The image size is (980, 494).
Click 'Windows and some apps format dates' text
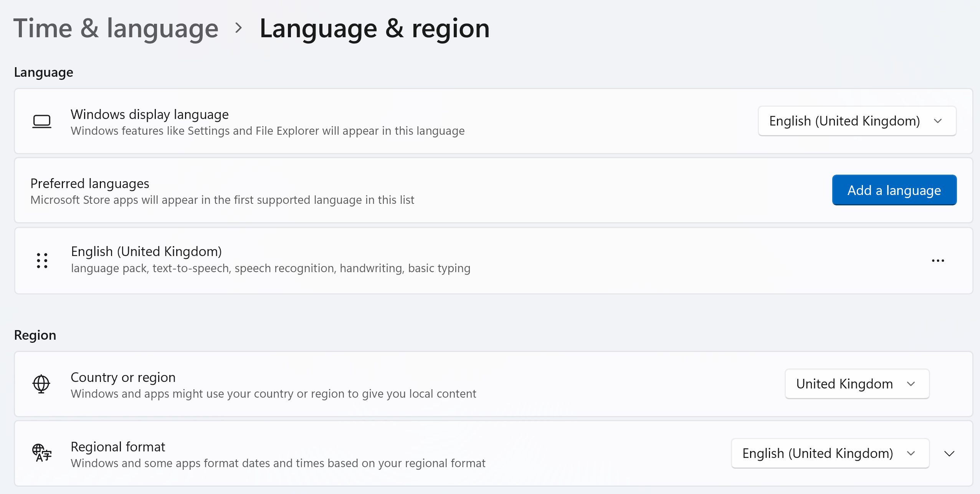[278, 463]
